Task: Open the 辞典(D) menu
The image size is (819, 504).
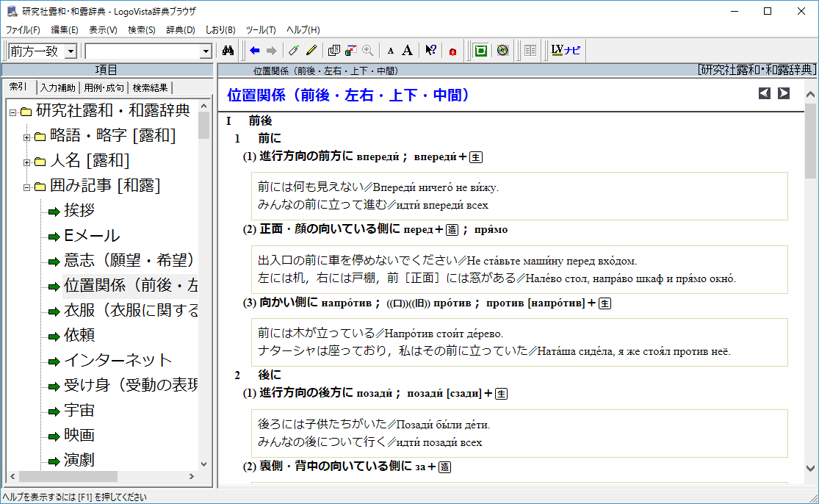Action: coord(180,30)
